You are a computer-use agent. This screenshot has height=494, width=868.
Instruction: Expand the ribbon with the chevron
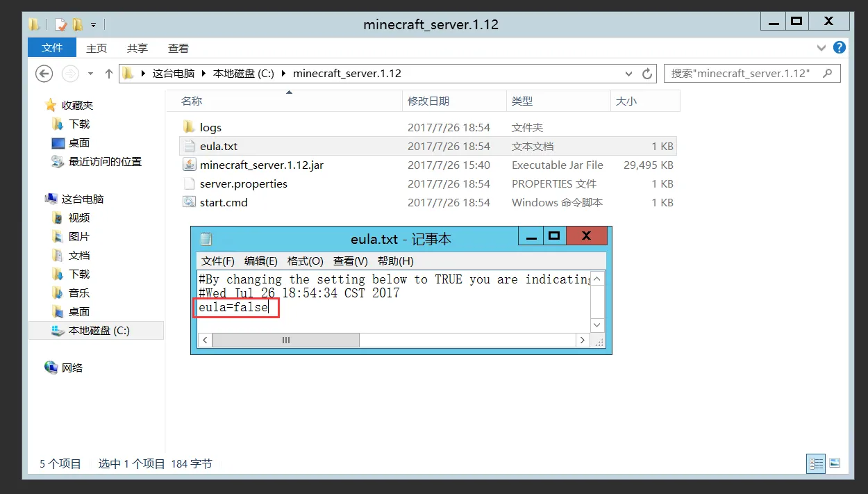(x=822, y=48)
